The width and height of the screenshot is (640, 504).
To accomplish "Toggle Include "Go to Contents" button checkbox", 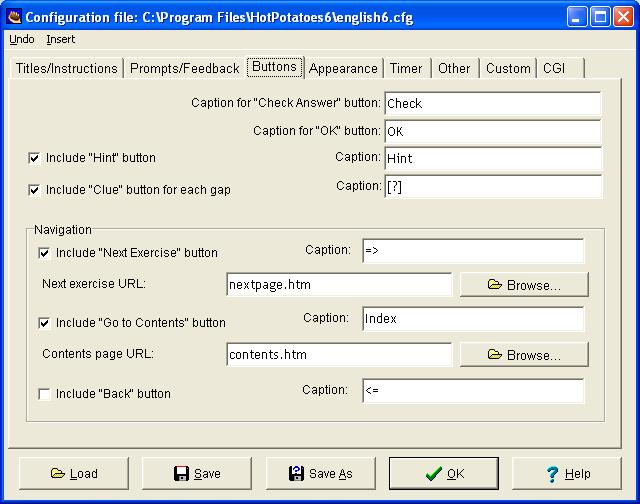I will pyautogui.click(x=44, y=323).
